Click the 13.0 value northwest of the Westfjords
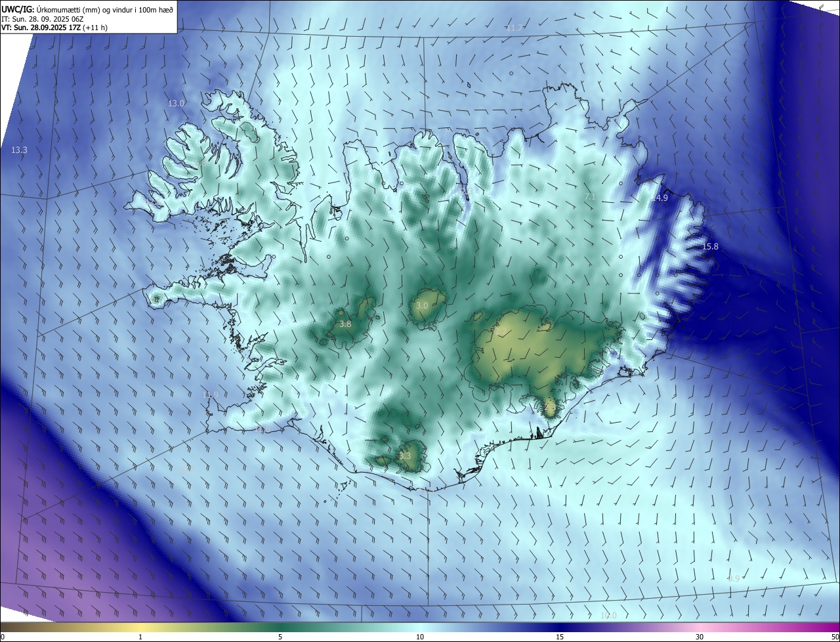Viewport: 840px width, 642px height. (x=177, y=104)
